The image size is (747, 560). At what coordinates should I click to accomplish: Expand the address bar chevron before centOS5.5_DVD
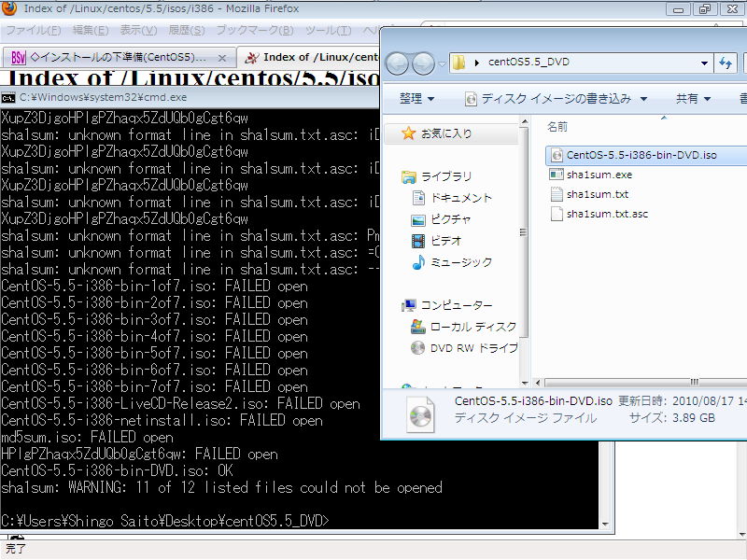click(x=477, y=63)
